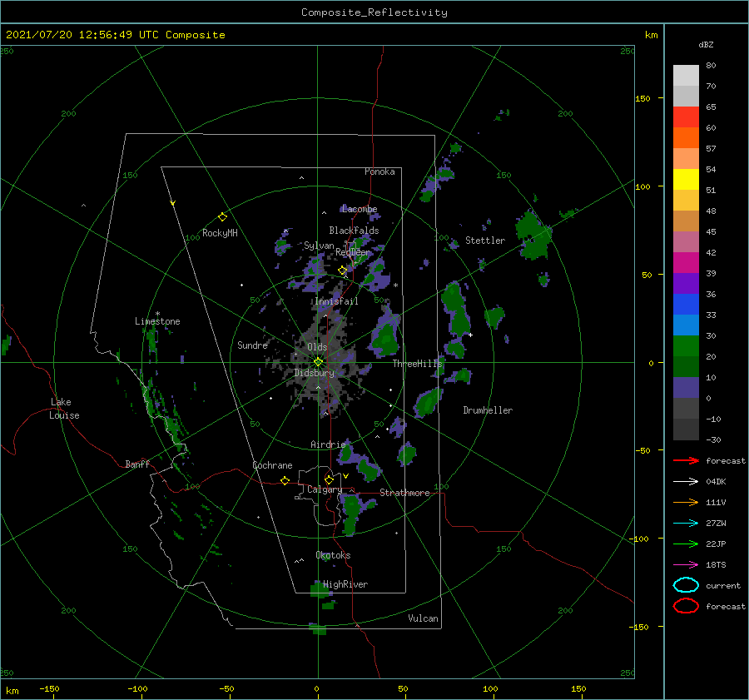Click the yellow diamond marker near RedDeer

[342, 271]
